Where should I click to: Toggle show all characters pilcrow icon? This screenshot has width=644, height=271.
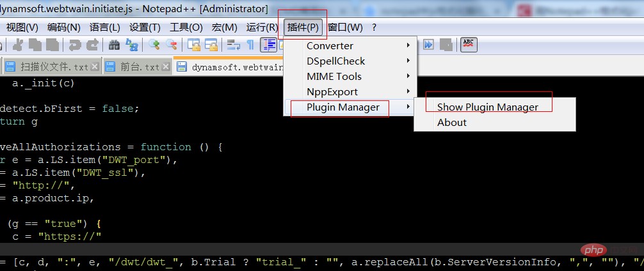[250, 44]
